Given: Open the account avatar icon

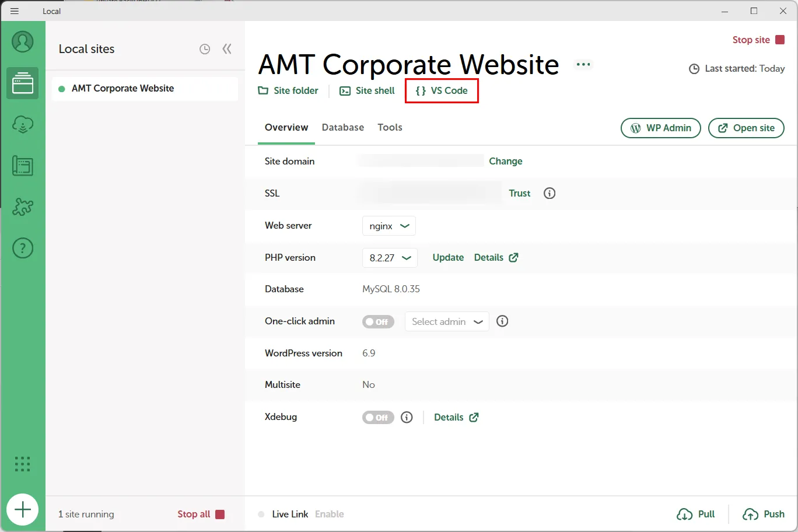Looking at the screenshot, I should [23, 42].
